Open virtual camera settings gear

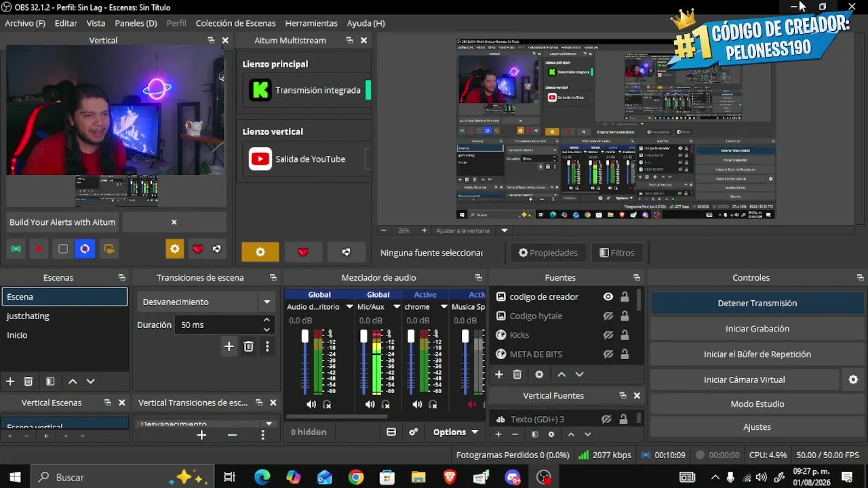[853, 380]
